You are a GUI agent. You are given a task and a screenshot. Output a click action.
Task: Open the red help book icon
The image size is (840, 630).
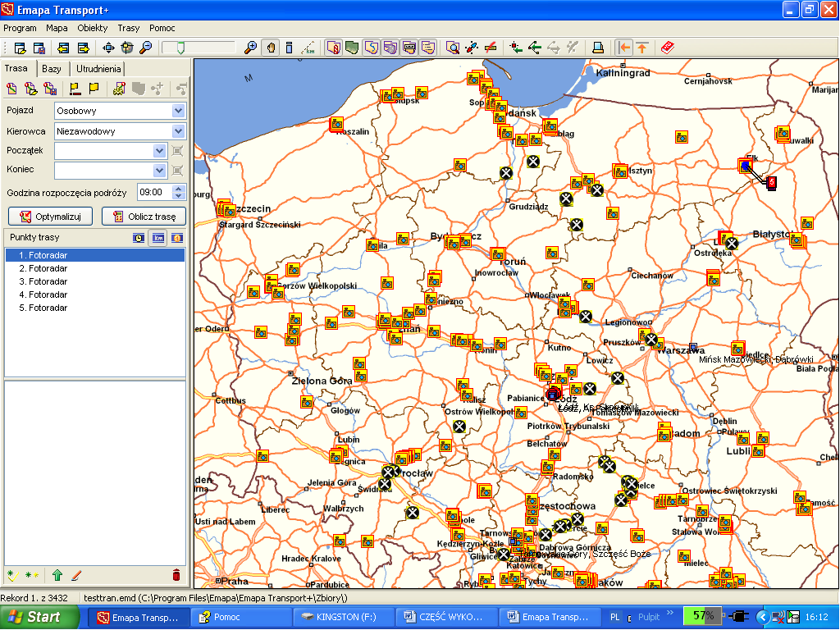pos(667,48)
